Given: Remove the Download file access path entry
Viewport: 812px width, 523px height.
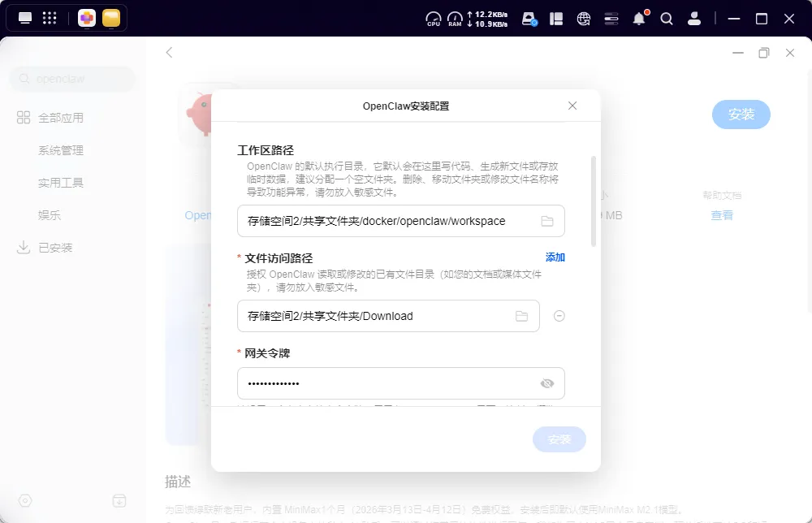Looking at the screenshot, I should [559, 316].
